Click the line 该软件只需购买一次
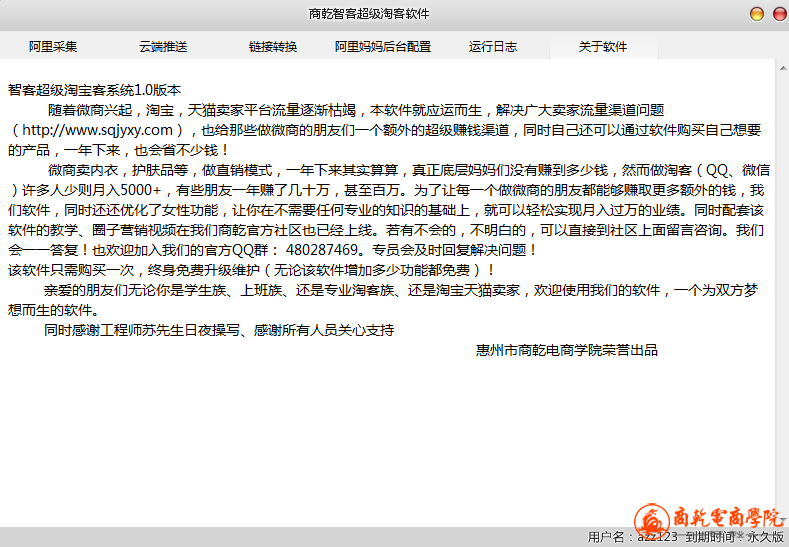 click(71, 270)
